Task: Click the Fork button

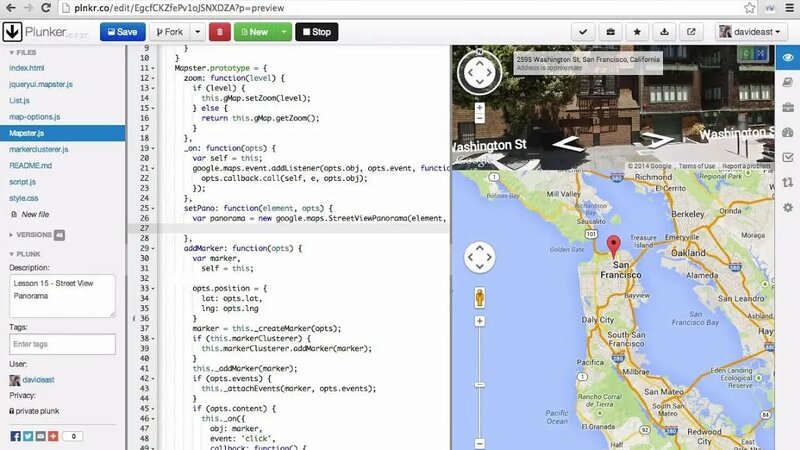Action: pyautogui.click(x=169, y=32)
